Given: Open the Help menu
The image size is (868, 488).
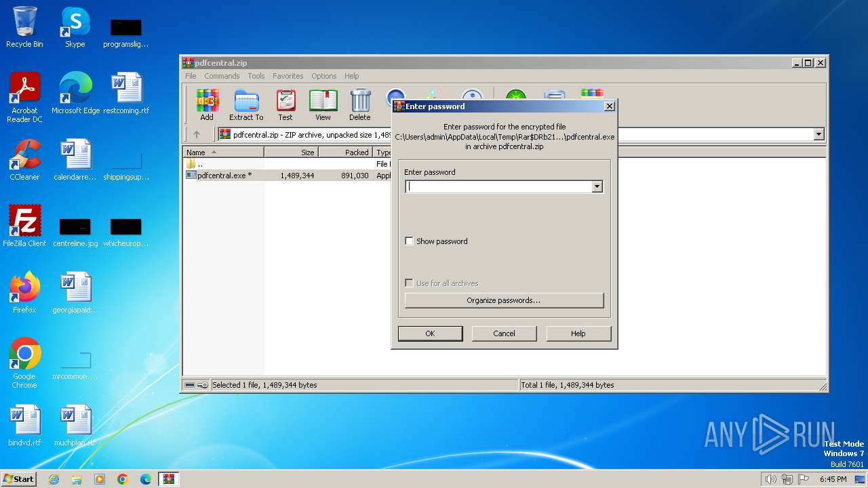Looking at the screenshot, I should 351,76.
